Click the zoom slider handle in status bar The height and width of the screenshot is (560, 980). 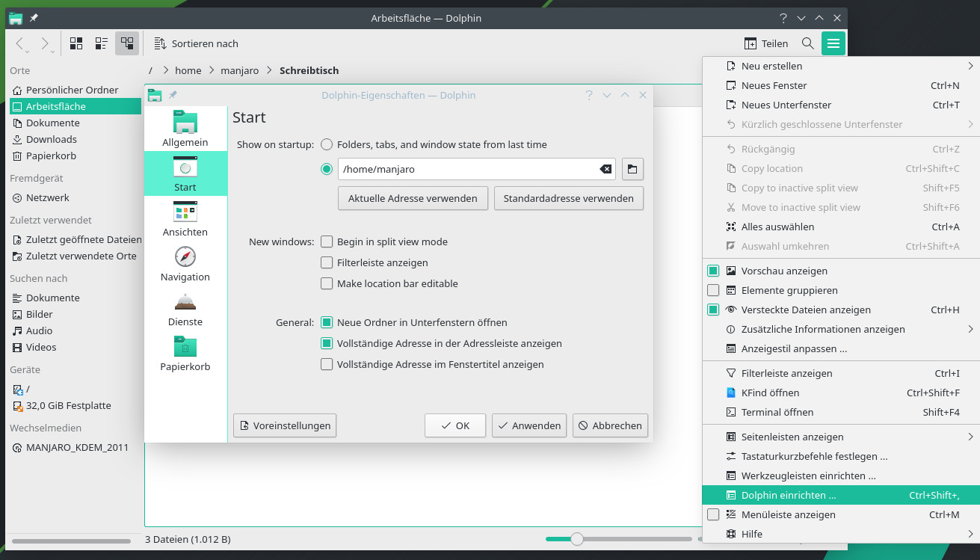tap(577, 539)
